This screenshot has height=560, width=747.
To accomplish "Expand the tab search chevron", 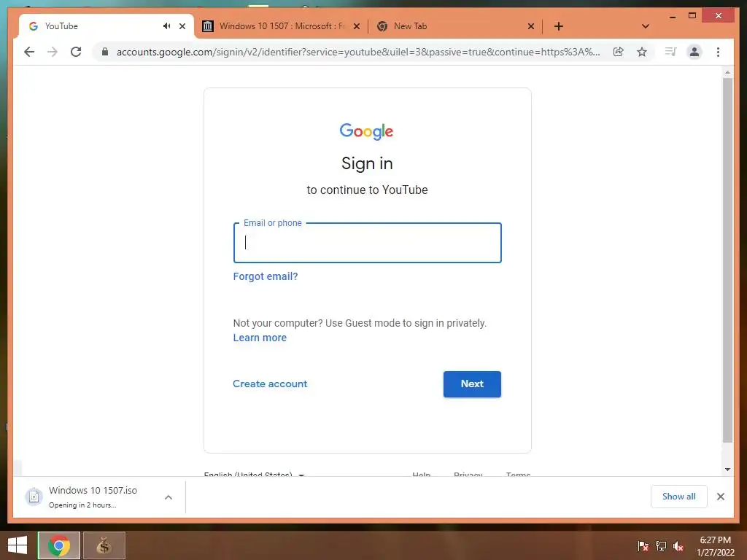I will (646, 26).
